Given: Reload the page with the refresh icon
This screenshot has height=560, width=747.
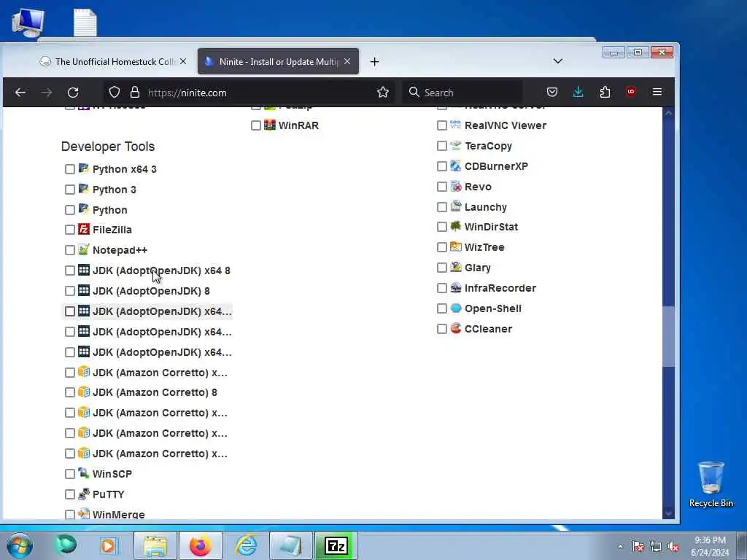Looking at the screenshot, I should (x=73, y=93).
